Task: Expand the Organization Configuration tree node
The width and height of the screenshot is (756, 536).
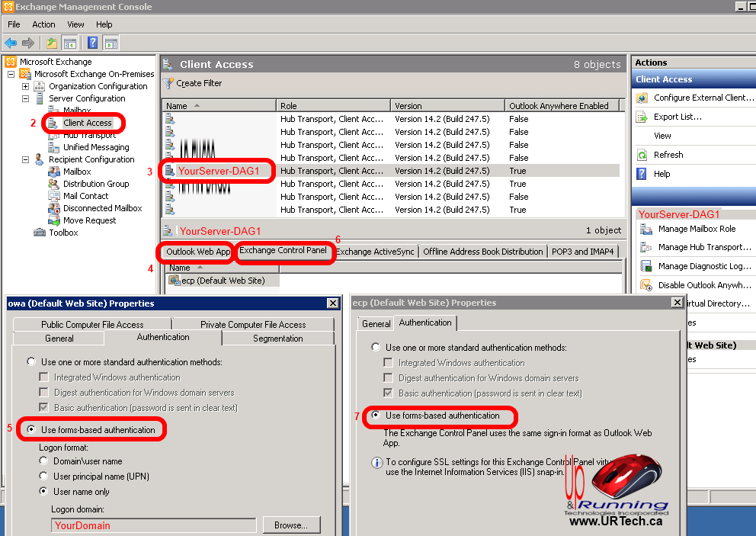Action: [25, 86]
